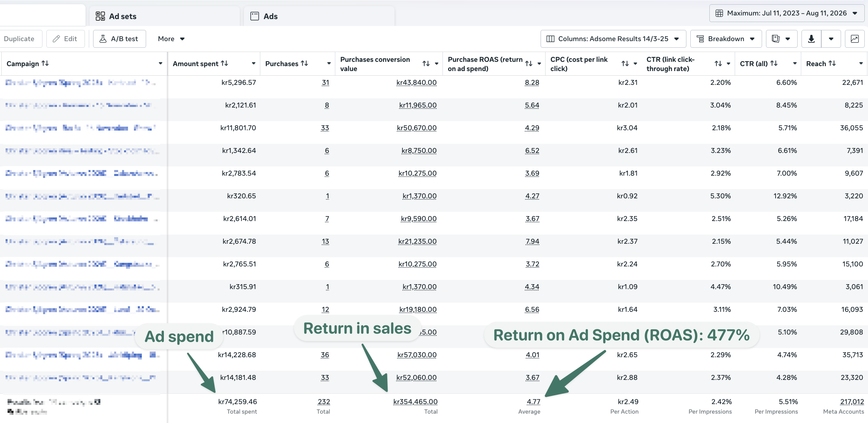Viewport: 868px width, 423px height.
Task: Sort by CTR (all) arrows
Action: click(774, 63)
